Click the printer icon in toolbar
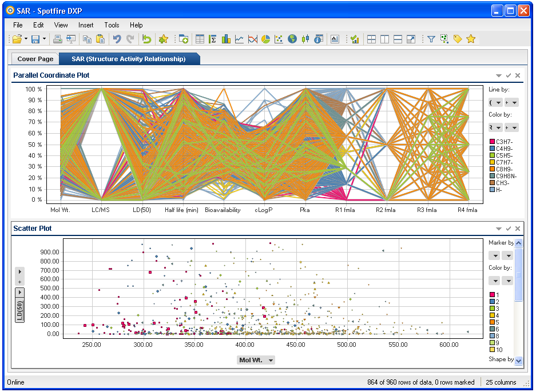The height and width of the screenshot is (392, 536). tap(57, 39)
